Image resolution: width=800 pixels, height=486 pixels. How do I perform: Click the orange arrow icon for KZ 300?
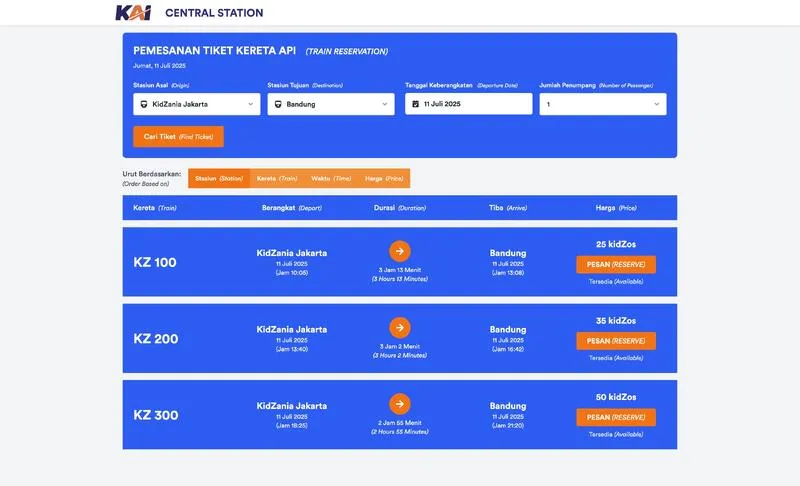pyautogui.click(x=399, y=404)
